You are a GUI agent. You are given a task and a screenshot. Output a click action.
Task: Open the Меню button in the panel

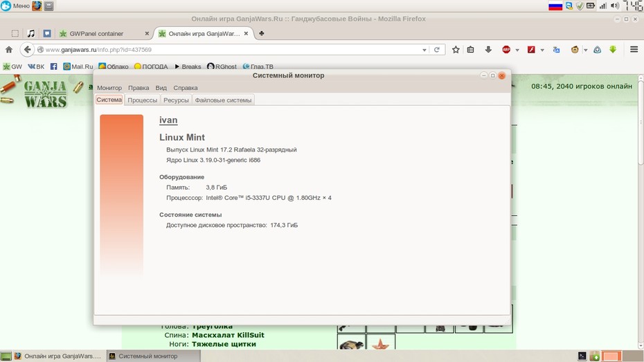(16, 6)
